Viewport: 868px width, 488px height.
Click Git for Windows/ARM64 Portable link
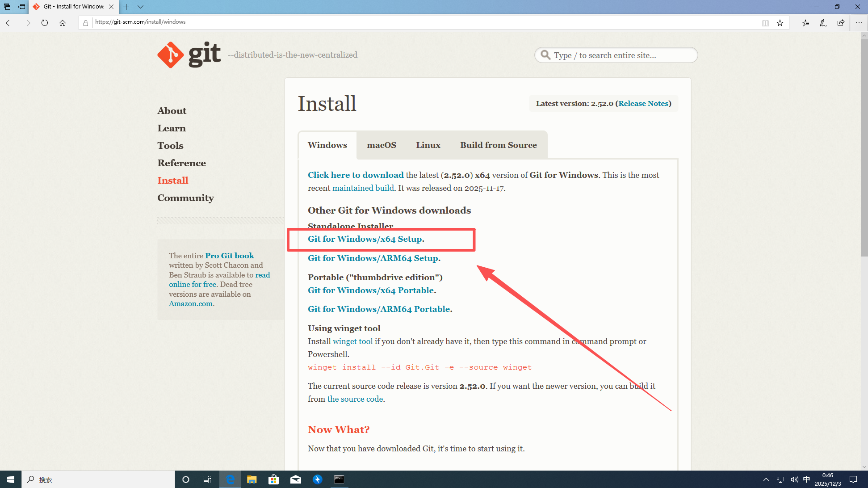379,309
